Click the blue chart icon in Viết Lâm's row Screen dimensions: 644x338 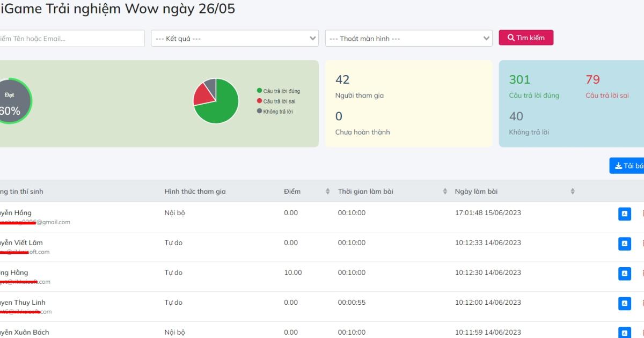point(624,244)
